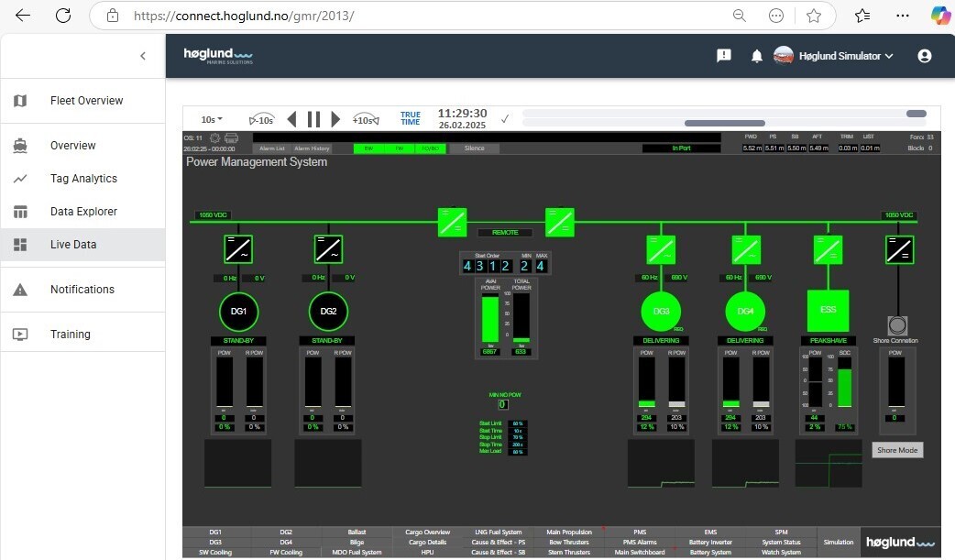Click the Silence alarm button
Image resolution: width=955 pixels, height=560 pixels.
click(x=475, y=148)
